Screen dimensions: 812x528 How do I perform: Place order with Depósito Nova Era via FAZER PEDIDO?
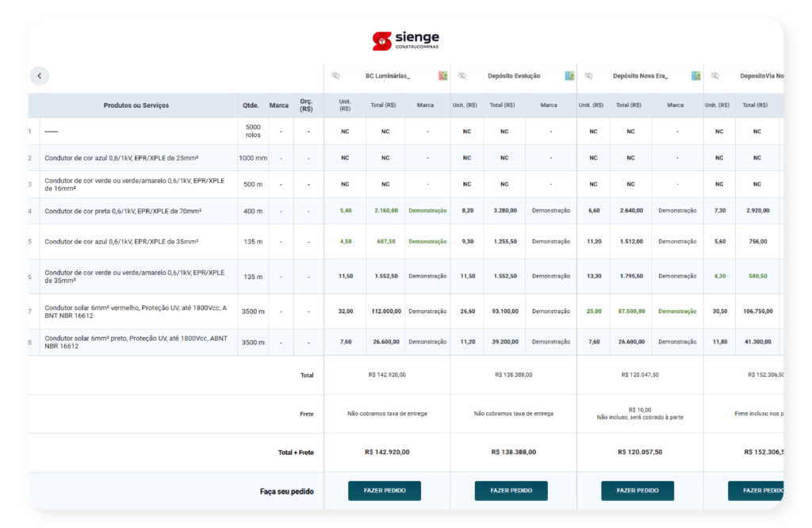pyautogui.click(x=638, y=490)
